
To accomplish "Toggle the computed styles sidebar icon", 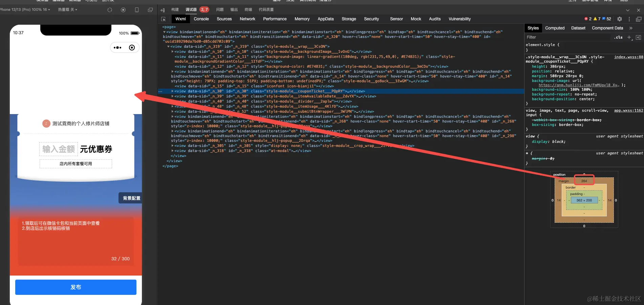I will coord(638,37).
